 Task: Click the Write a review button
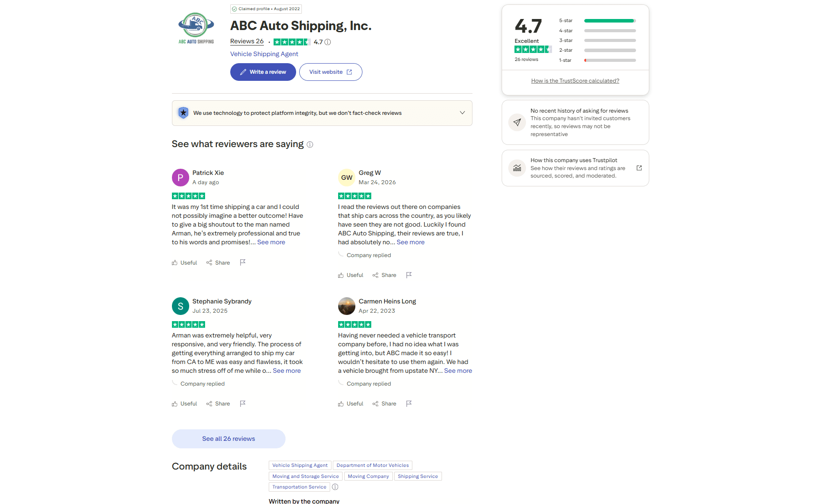(x=263, y=72)
